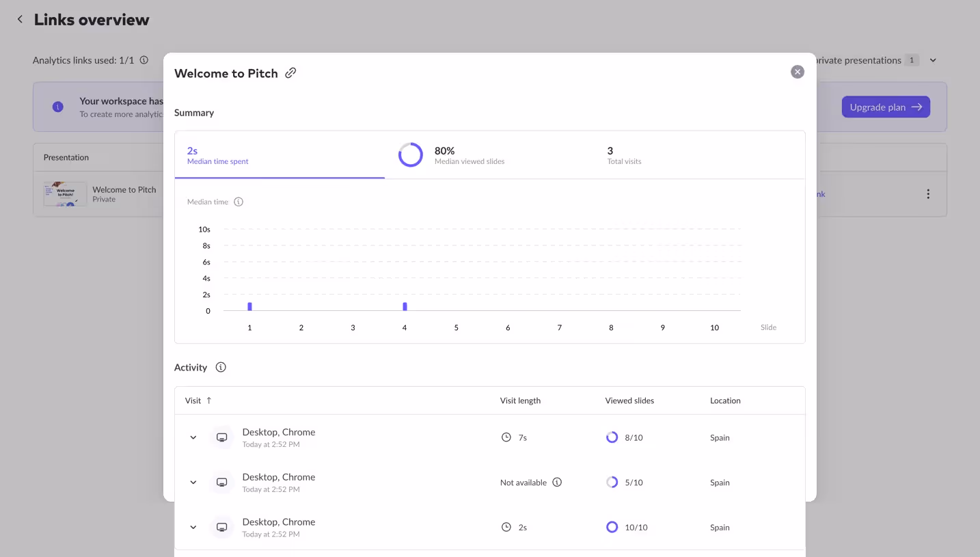Click the info icon next to the Activity heading
Viewport: 980px width, 557px height.
[x=220, y=367]
